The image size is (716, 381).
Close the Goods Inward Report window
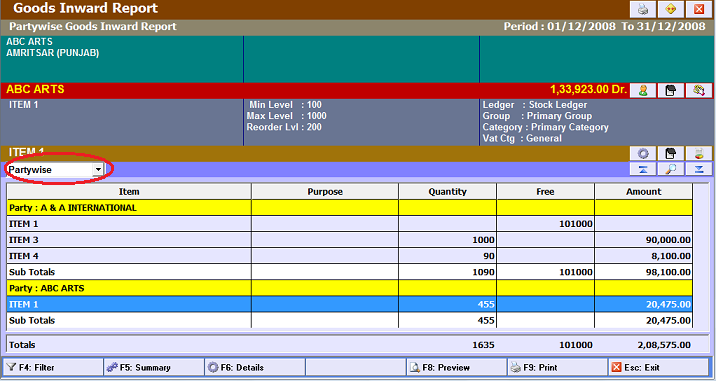(x=699, y=9)
